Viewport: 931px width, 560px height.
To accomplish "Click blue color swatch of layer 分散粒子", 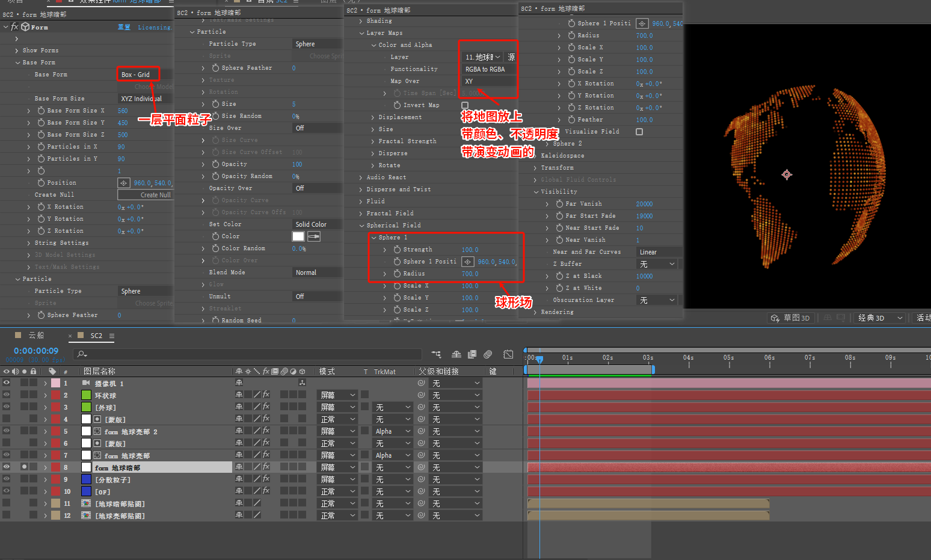I will tap(86, 479).
